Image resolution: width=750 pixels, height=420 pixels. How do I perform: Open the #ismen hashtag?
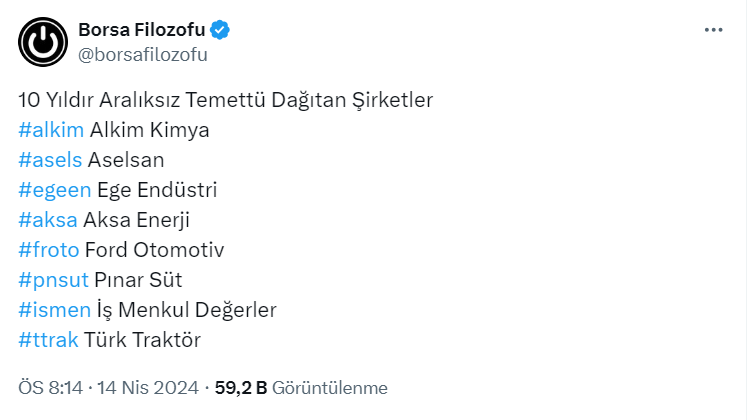coord(54,310)
